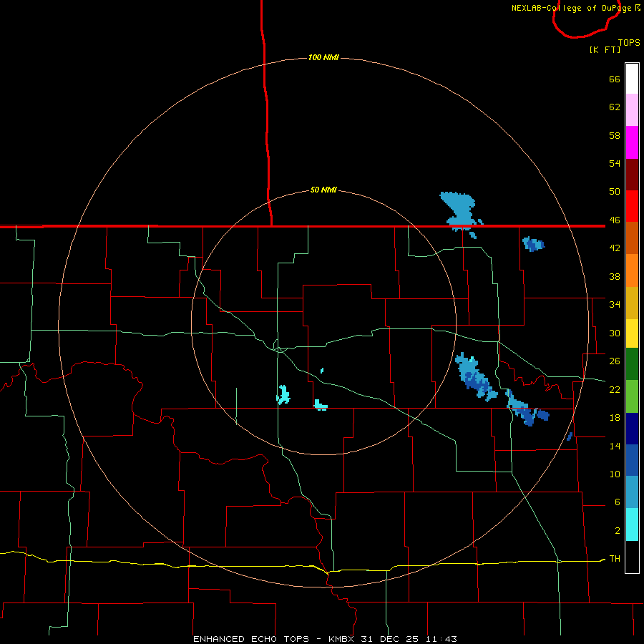
Task: Click the 100 NMI range ring label
Action: click(323, 57)
